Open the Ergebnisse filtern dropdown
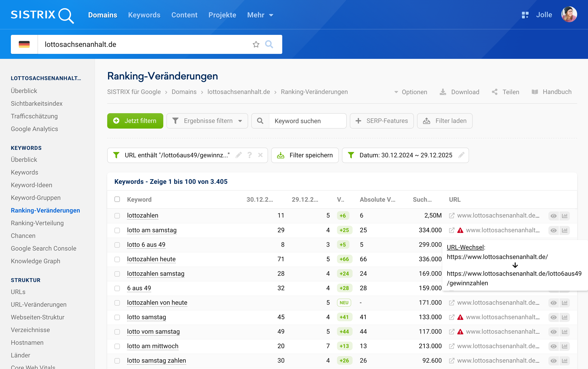The height and width of the screenshot is (369, 588). (207, 121)
